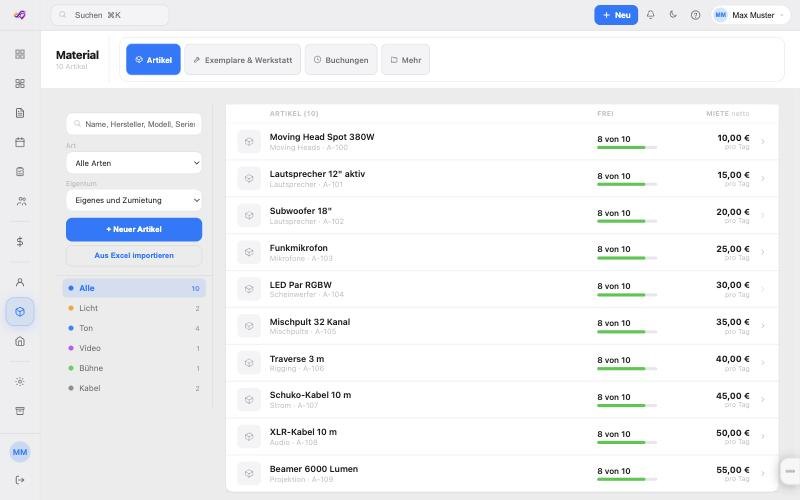The image size is (800, 500).
Task: Click the ARTIKEL (10) column header
Action: [294, 114]
